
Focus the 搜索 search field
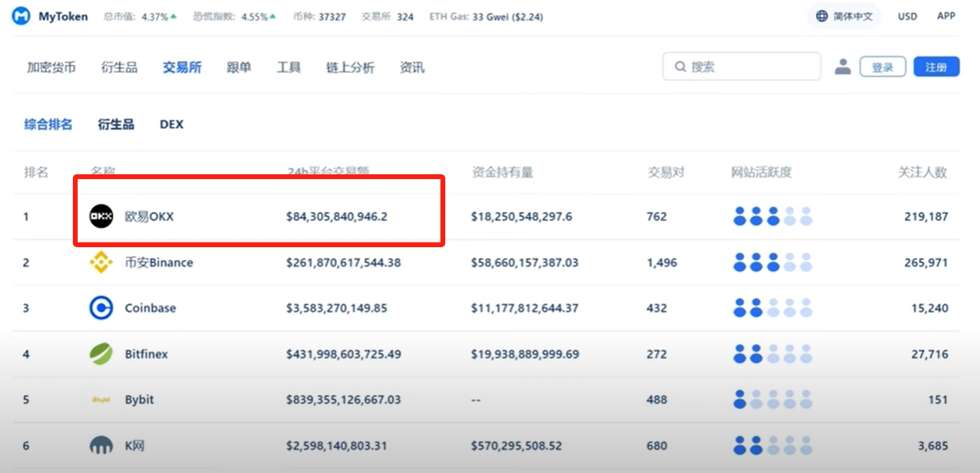tap(742, 67)
